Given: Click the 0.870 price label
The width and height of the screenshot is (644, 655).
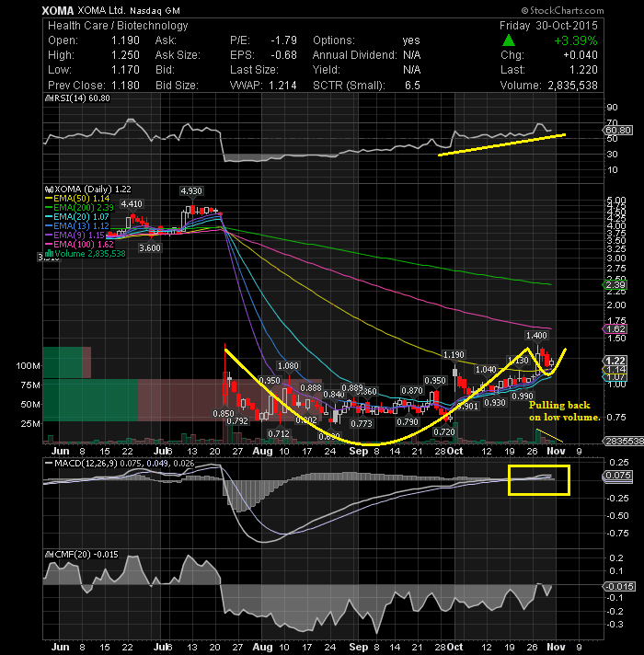Looking at the screenshot, I should (412, 391).
